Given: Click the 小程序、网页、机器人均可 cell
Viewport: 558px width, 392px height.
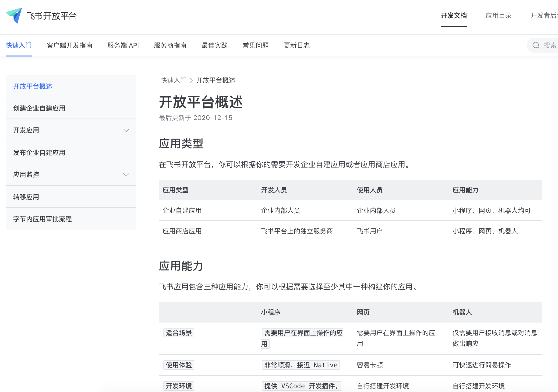Looking at the screenshot, I should (491, 210).
